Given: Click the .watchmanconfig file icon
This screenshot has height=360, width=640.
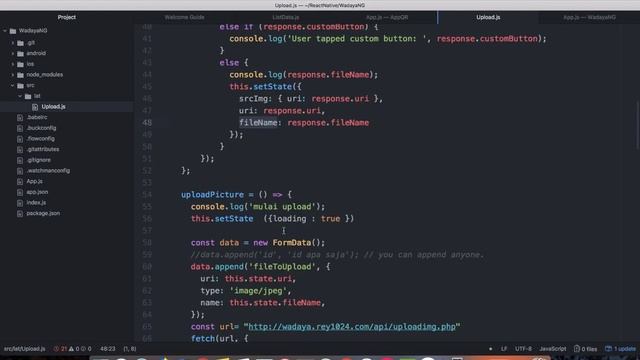Looking at the screenshot, I should point(20,171).
